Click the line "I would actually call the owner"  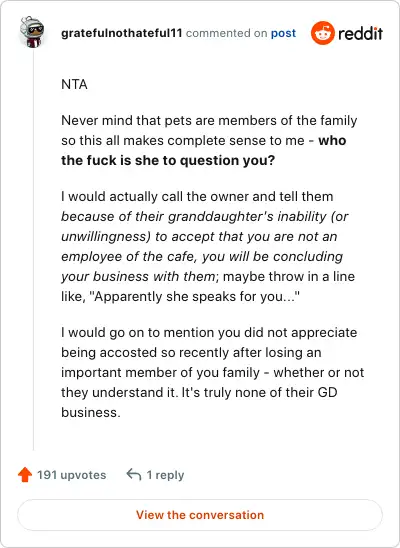(197, 196)
